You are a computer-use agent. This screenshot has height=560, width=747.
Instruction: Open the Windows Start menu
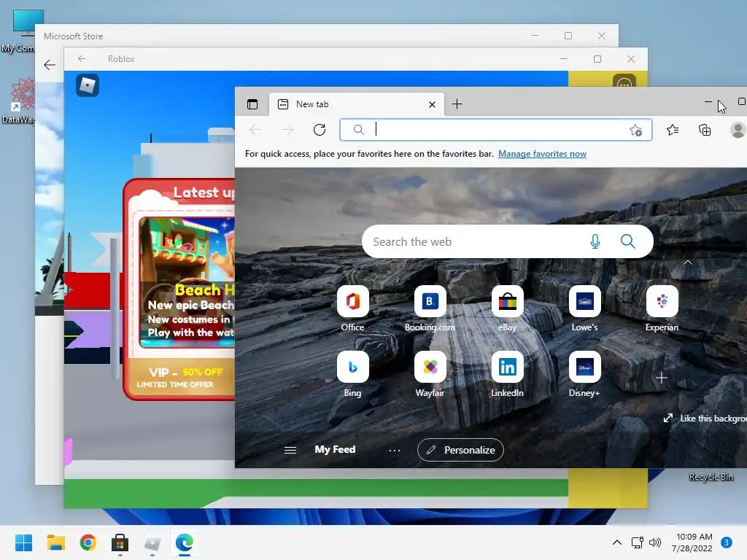tap(23, 542)
